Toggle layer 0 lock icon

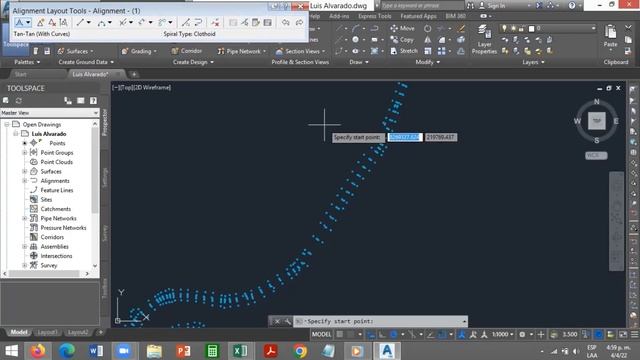(x=521, y=28)
